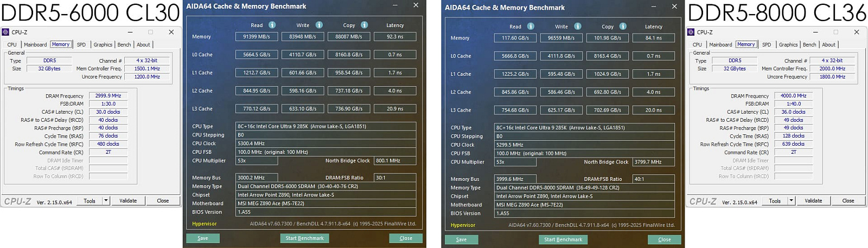Click the Write info icon in right AIDA64 window

pyautogui.click(x=578, y=26)
